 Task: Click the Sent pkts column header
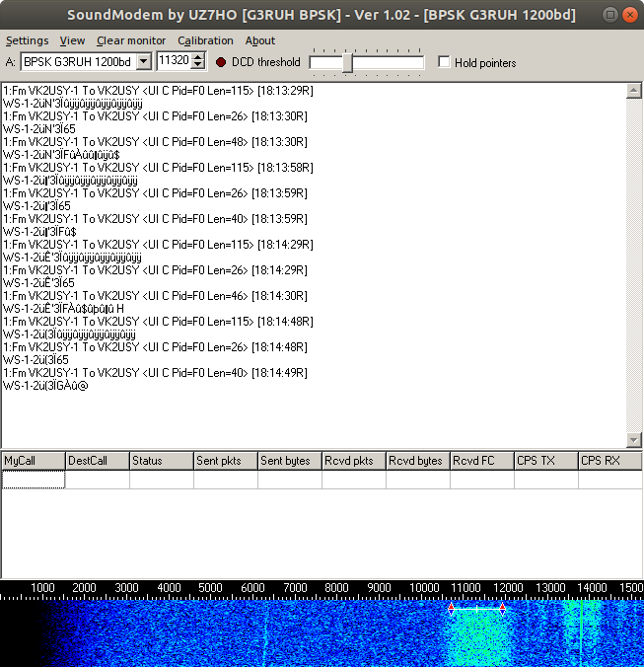pos(226,461)
